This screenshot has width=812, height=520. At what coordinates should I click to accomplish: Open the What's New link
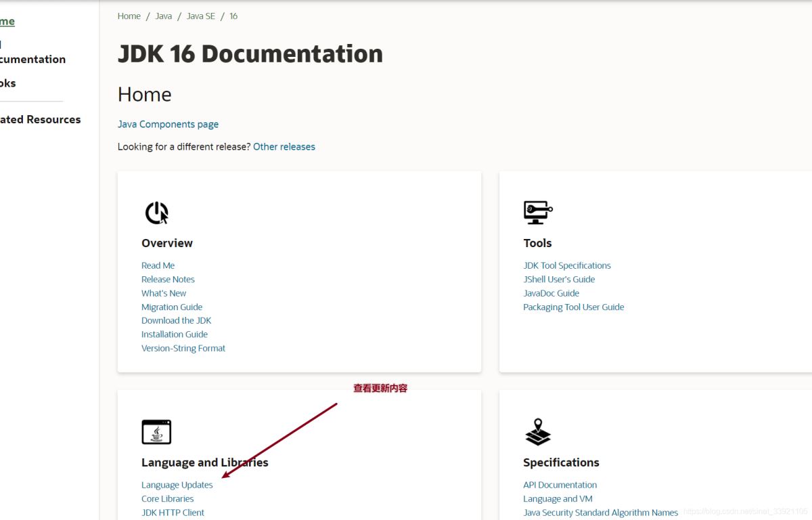coord(164,293)
